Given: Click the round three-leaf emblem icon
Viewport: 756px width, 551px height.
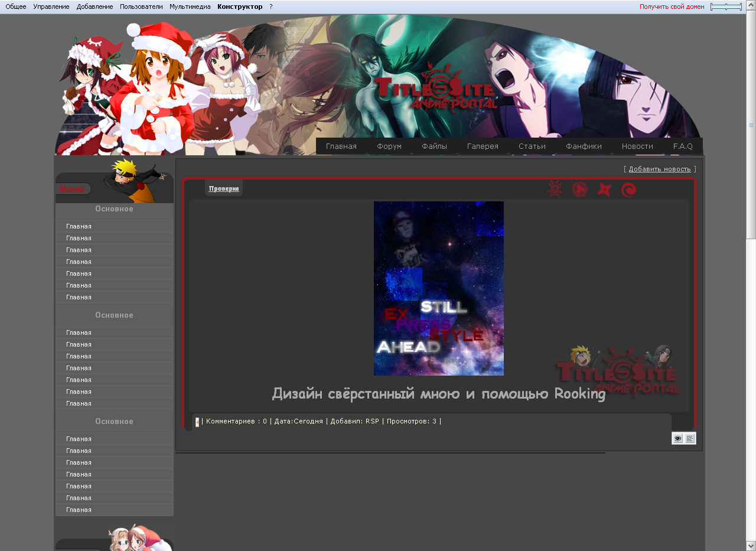Looking at the screenshot, I should 580,189.
